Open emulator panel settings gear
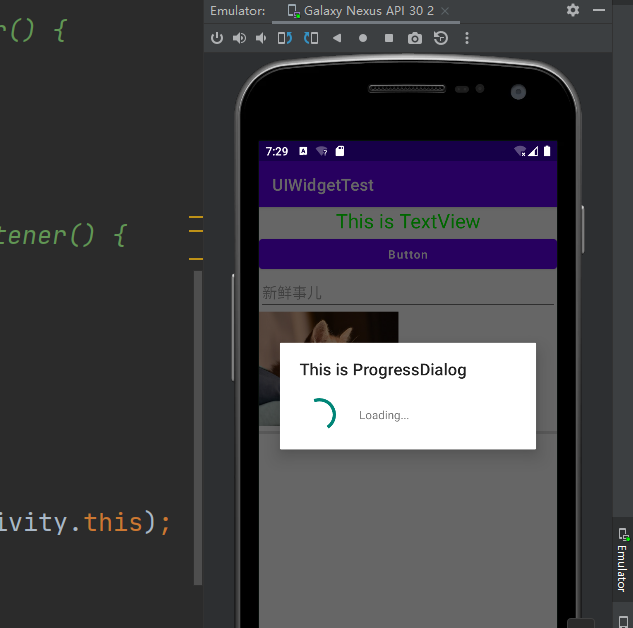Viewport: 633px width, 628px height. (x=573, y=10)
